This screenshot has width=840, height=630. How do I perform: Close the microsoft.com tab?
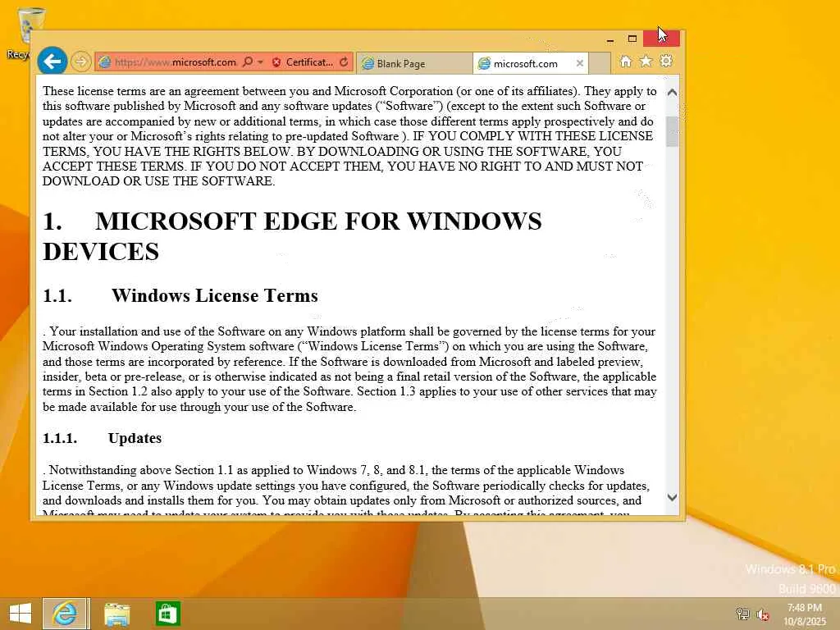click(x=580, y=63)
